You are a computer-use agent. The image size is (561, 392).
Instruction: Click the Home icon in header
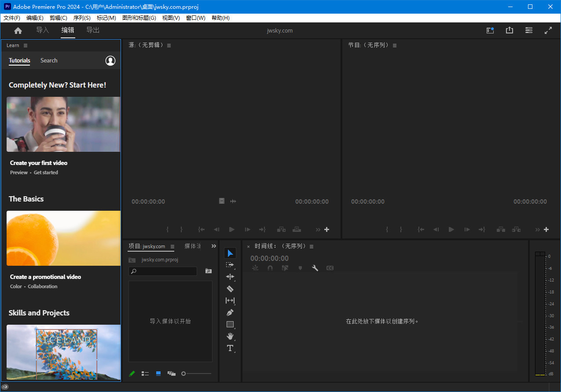click(x=18, y=30)
